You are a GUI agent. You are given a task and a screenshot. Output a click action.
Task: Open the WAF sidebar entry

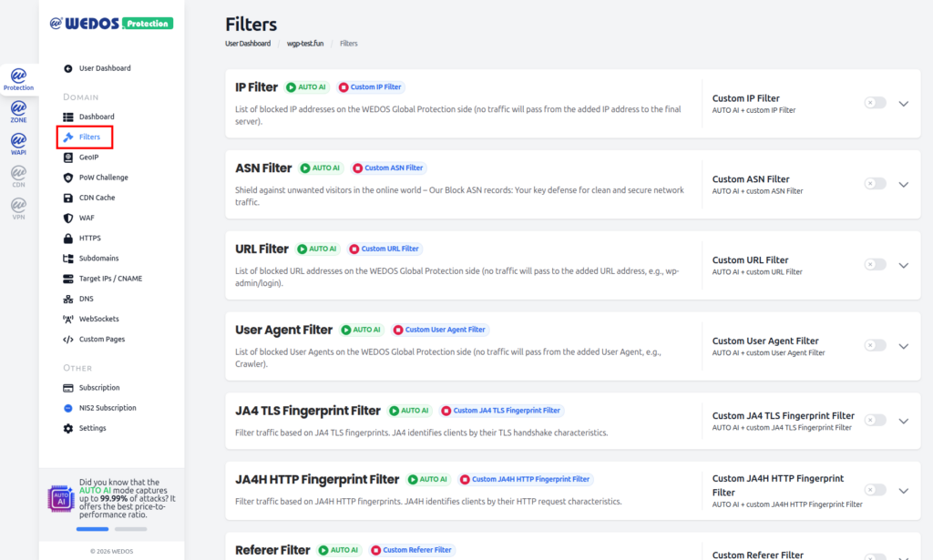(87, 219)
